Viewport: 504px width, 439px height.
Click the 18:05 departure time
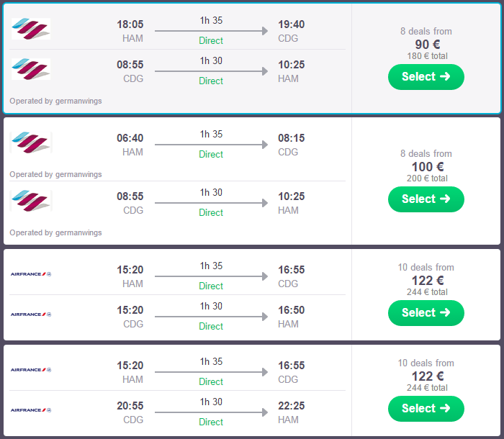click(x=130, y=24)
